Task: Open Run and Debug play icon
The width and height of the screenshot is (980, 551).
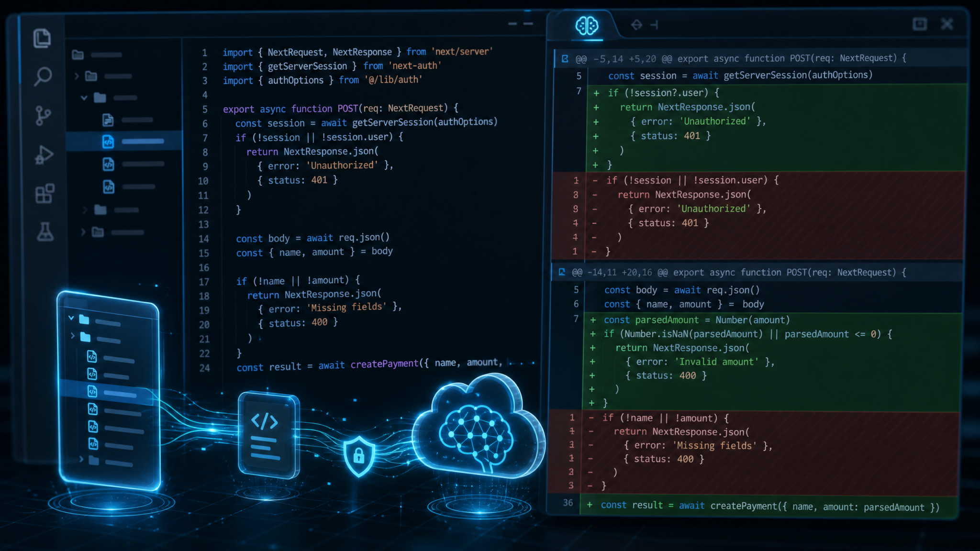Action: [44, 154]
